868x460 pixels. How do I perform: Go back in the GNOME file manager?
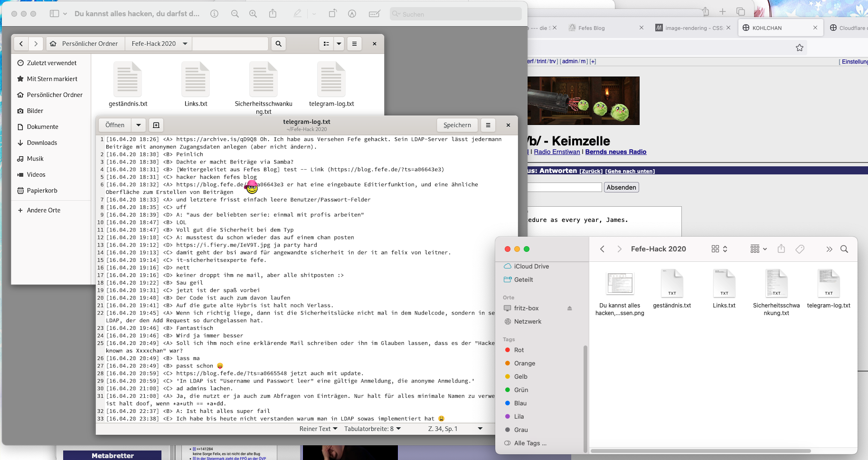click(21, 44)
